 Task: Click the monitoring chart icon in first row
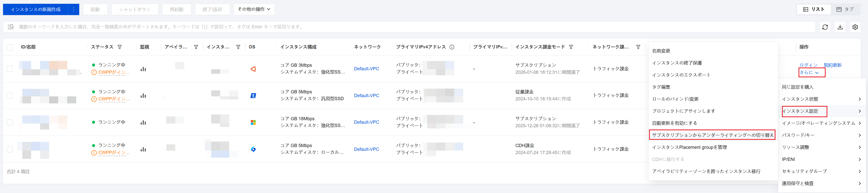coord(143,69)
